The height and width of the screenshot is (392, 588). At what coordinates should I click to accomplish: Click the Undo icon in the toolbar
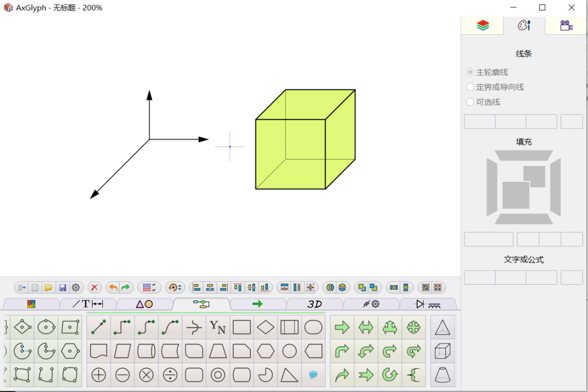(112, 287)
